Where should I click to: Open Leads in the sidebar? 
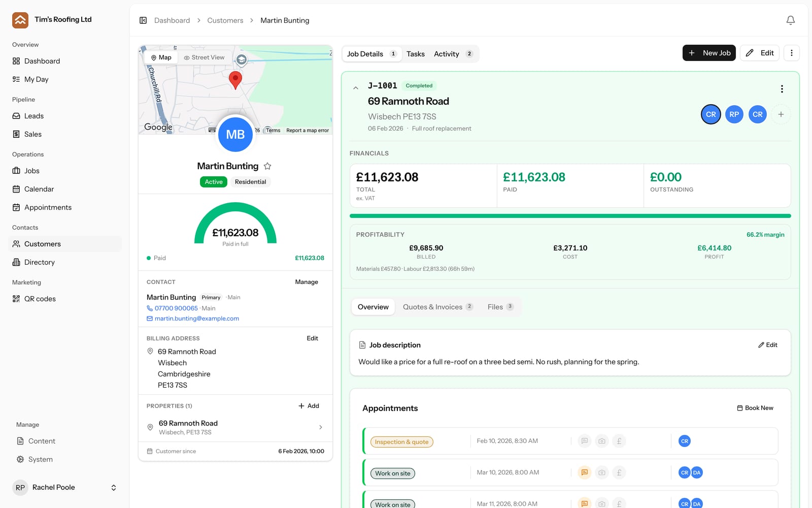(x=65, y=116)
